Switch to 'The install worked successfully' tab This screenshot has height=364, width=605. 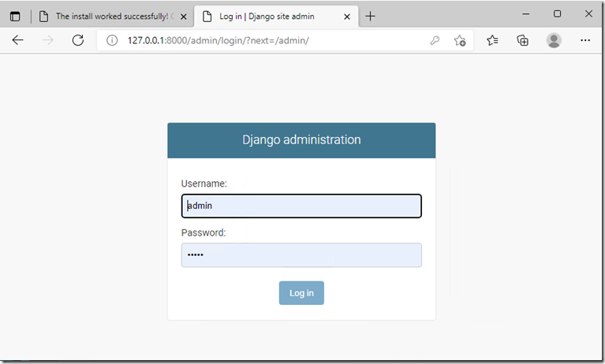pyautogui.click(x=112, y=17)
